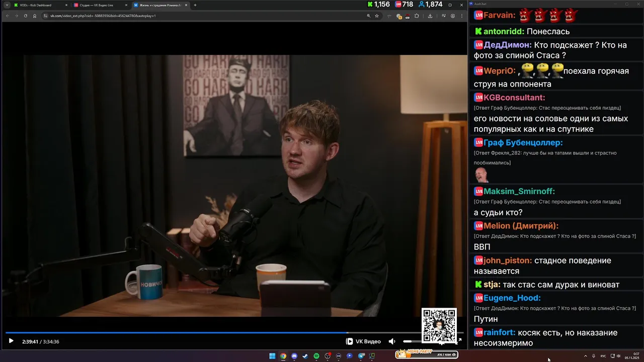Click username Melion (Дмитрий) in the chat
644x362 pixels.
pos(521,226)
